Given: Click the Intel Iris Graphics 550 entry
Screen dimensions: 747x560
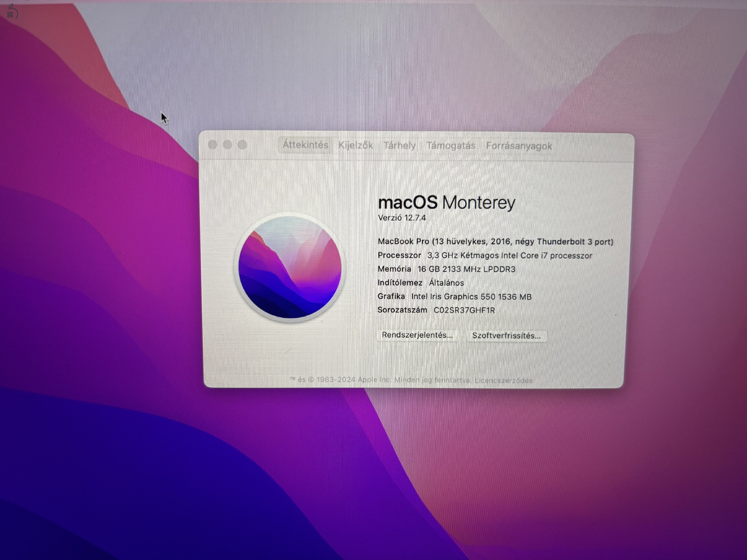Looking at the screenshot, I should tap(471, 296).
